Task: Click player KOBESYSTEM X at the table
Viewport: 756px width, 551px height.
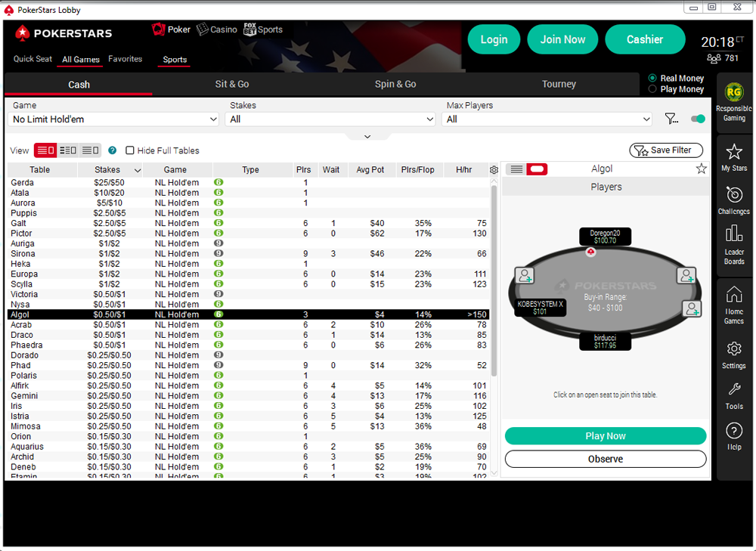Action: (540, 308)
